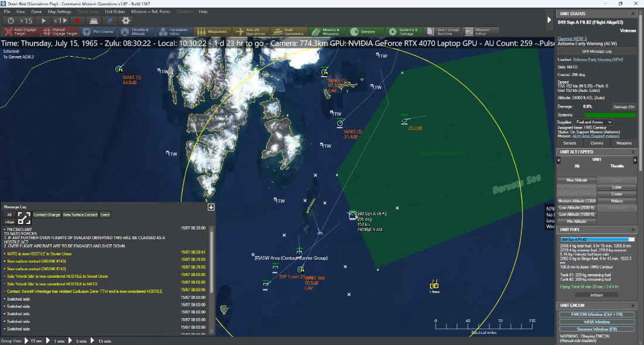Toggle the All messages filter
Screen dimensions: 644x345
[x=9, y=215]
